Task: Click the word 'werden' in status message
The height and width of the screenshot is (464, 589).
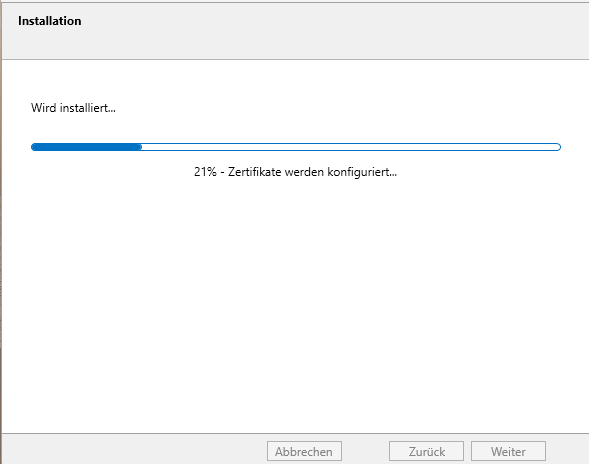Action: pos(304,172)
